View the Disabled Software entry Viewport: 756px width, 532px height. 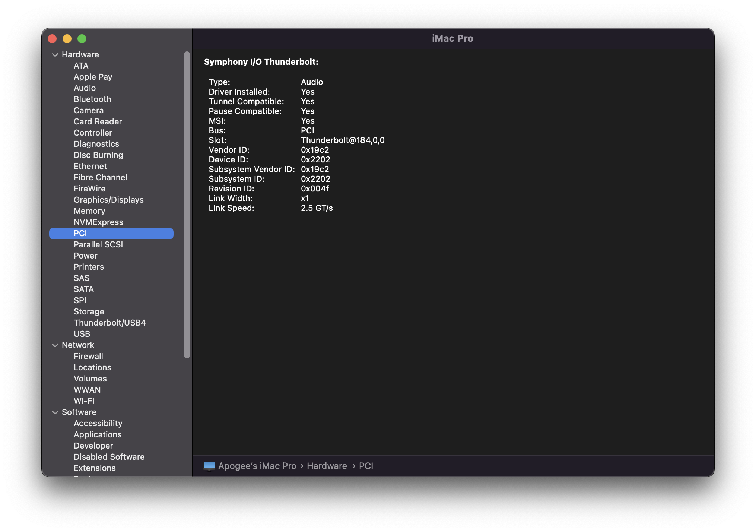[x=109, y=457]
